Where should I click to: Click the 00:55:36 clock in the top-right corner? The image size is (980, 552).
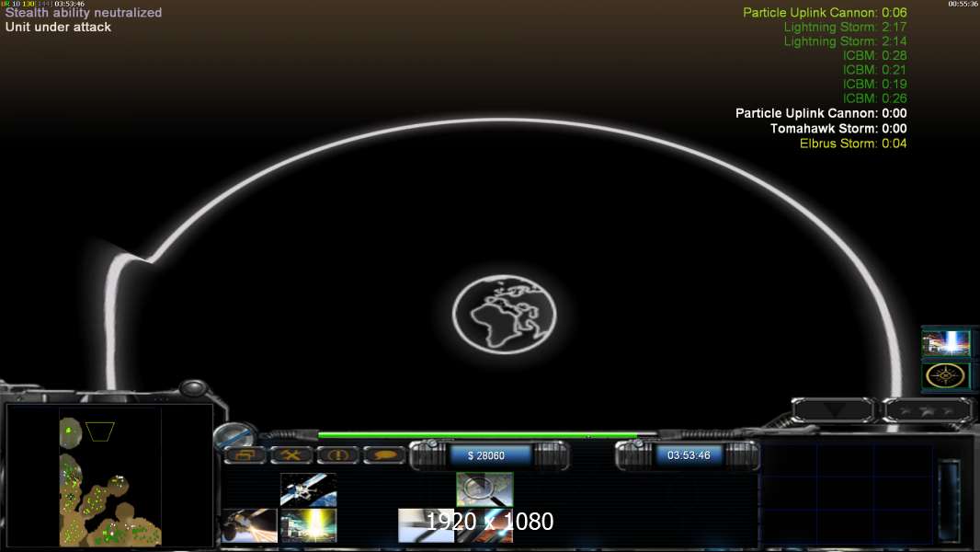[963, 4]
